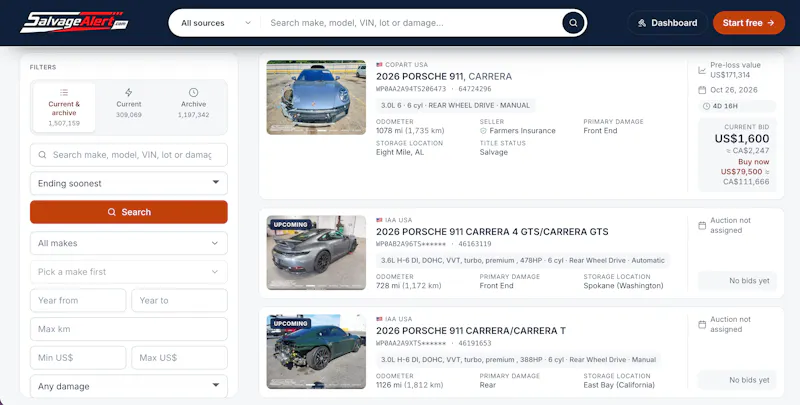This screenshot has width=800, height=405.
Task: Click lot number 46163119
Action: pyautogui.click(x=474, y=244)
